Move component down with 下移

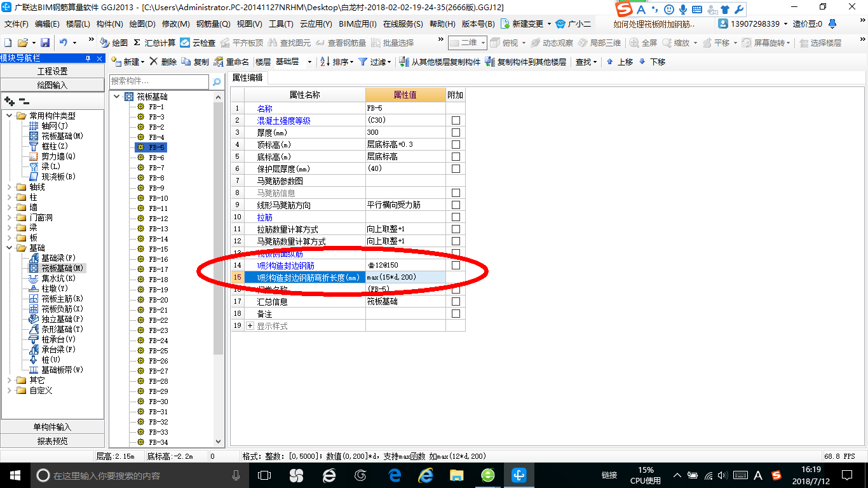(x=652, y=62)
